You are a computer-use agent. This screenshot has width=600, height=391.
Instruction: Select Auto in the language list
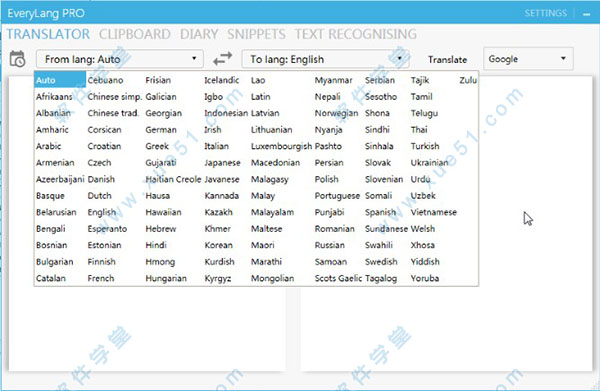pos(60,80)
